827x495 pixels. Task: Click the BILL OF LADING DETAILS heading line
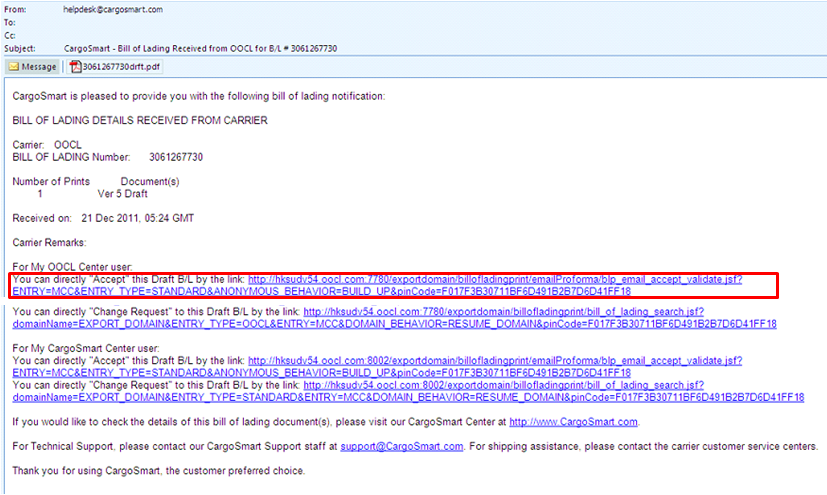[x=140, y=120]
